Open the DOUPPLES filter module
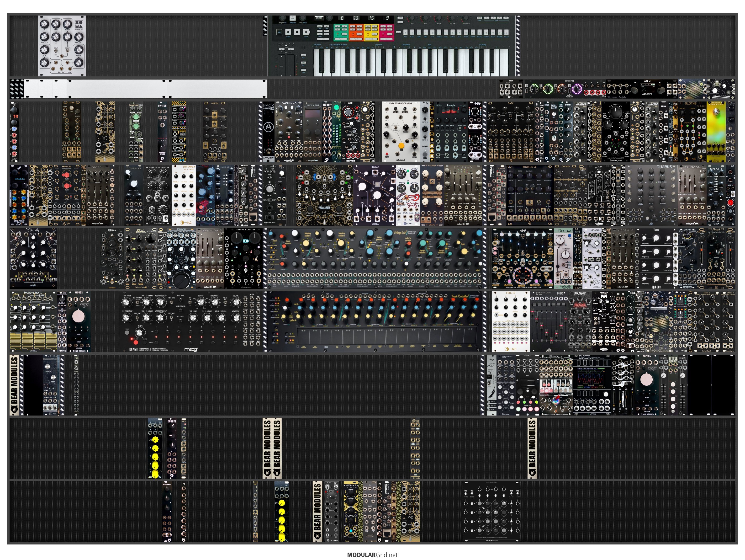Screen dimensions: 745x560 (134, 195)
